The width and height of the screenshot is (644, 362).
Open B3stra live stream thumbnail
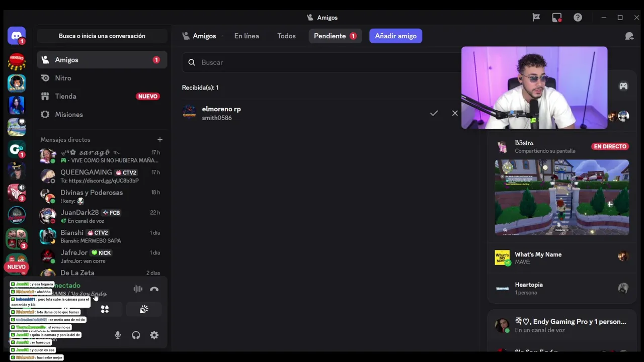pos(561,198)
